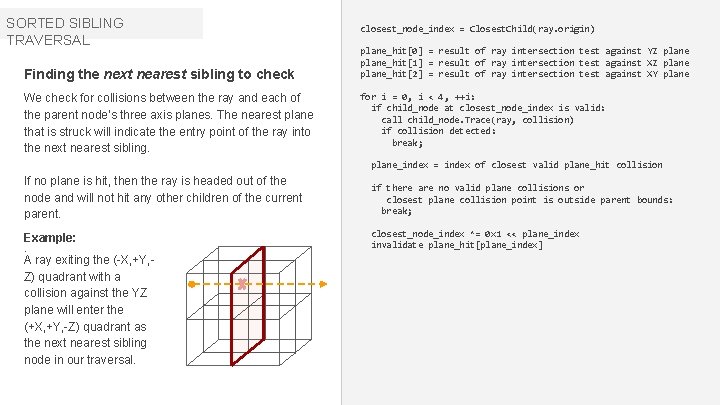Click the paragraph starting If no plane is hit

(x=163, y=197)
